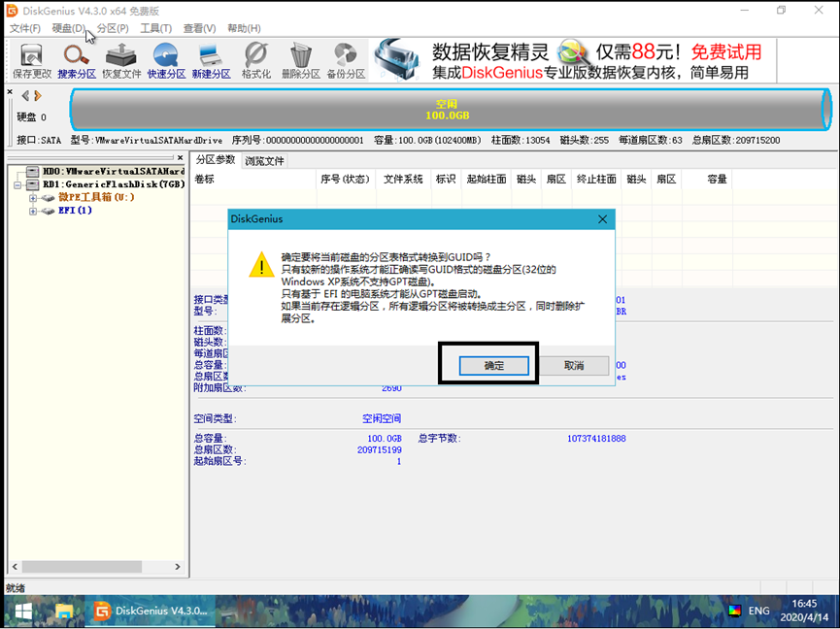Click the 起始柱面 column header
This screenshot has width=840, height=629.
click(487, 179)
